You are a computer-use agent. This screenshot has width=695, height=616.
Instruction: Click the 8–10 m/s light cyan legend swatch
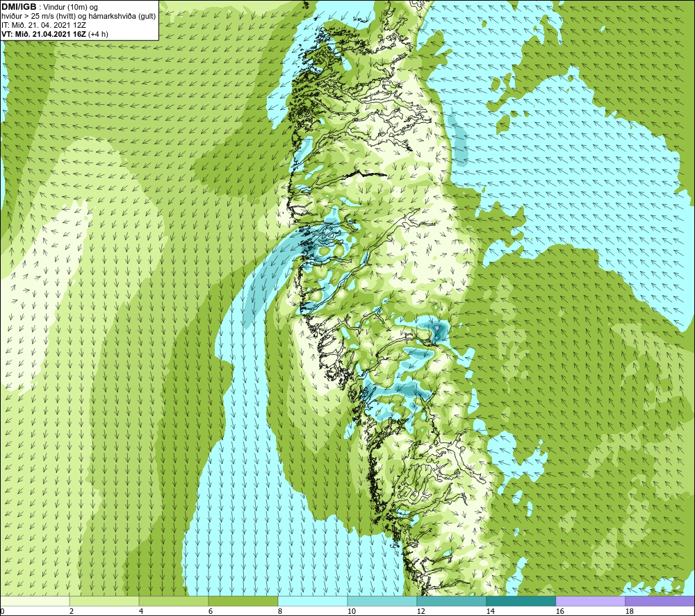point(313,601)
